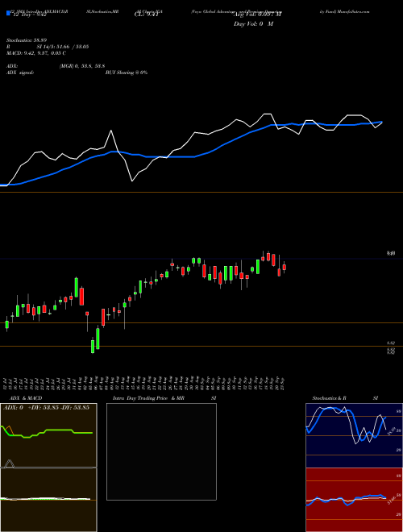Click the 'CL: 9.41' closing price label
This screenshot has width=403, height=532.
point(146,15)
